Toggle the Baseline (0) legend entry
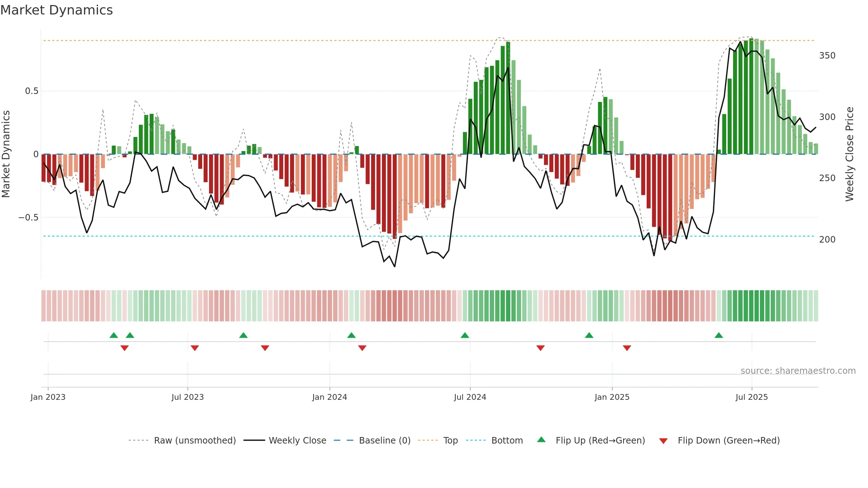Viewport: 868px width, 488px height. tap(372, 440)
